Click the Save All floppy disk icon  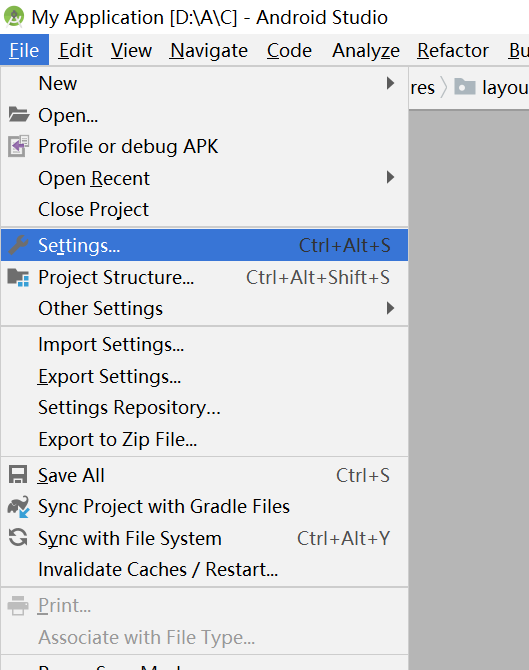point(18,475)
